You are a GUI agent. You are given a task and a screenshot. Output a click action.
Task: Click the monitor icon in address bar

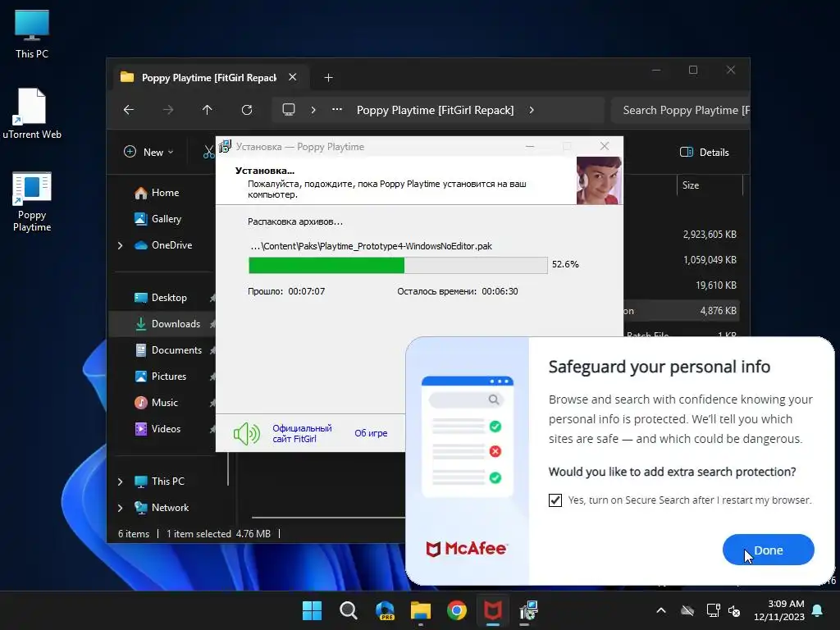[x=289, y=110]
